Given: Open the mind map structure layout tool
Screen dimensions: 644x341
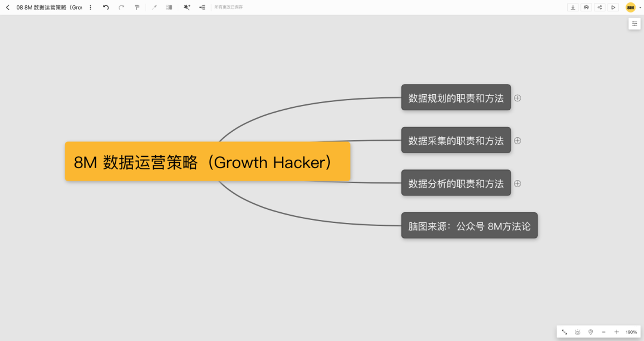Looking at the screenshot, I should (202, 7).
